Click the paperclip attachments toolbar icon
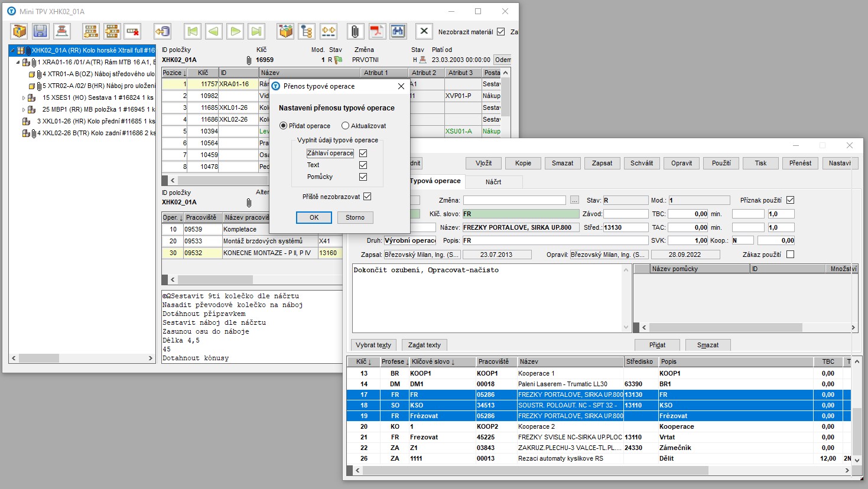This screenshot has height=489, width=868. [x=355, y=31]
